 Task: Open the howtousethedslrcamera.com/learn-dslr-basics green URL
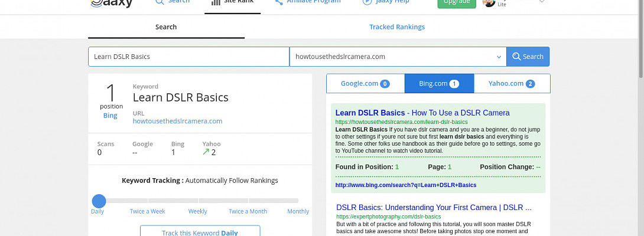coord(401,122)
